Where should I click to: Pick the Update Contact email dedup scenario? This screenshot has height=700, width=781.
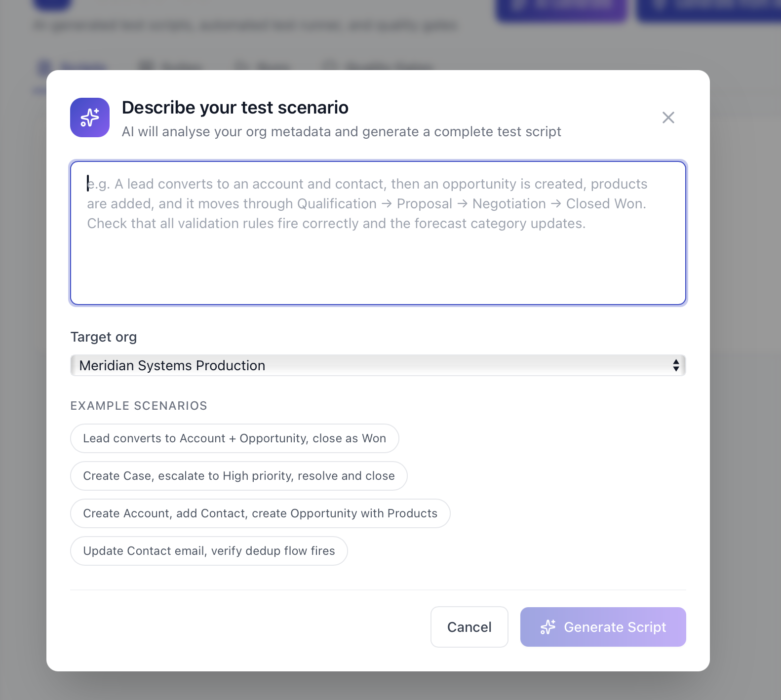pyautogui.click(x=209, y=550)
